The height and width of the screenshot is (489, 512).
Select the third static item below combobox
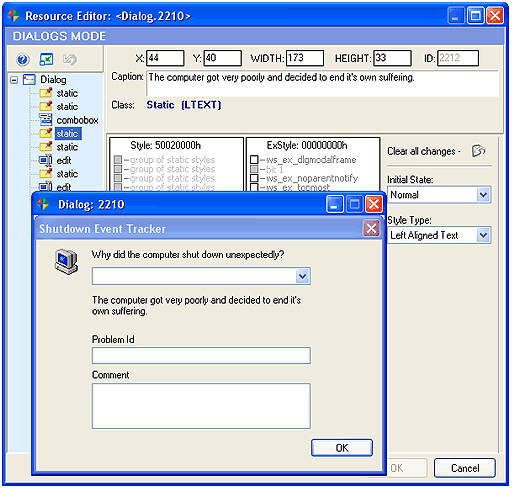pyautogui.click(x=67, y=174)
